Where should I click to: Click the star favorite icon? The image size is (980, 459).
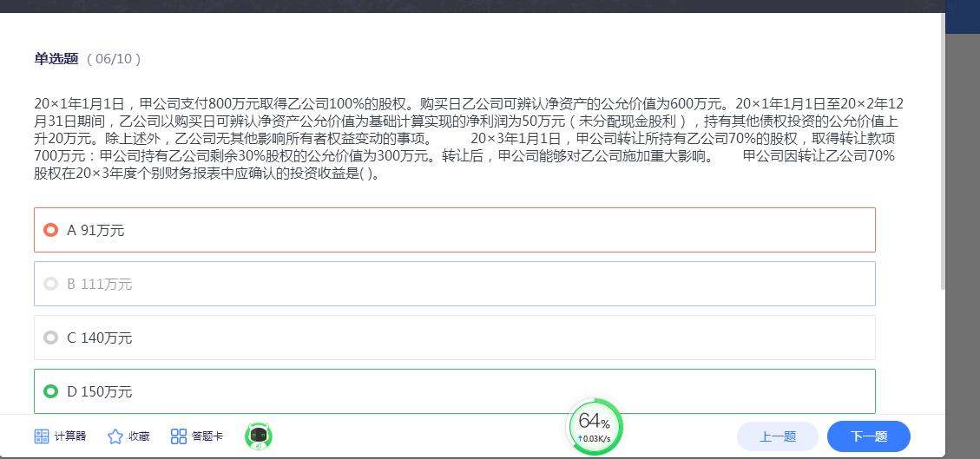115,436
